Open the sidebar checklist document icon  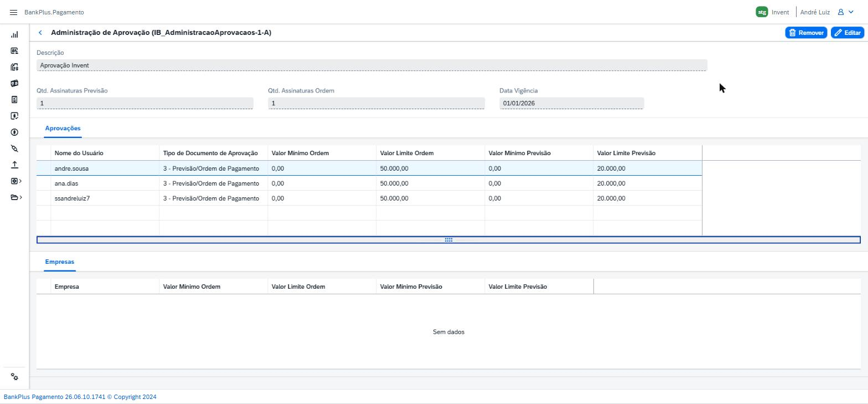(14, 100)
